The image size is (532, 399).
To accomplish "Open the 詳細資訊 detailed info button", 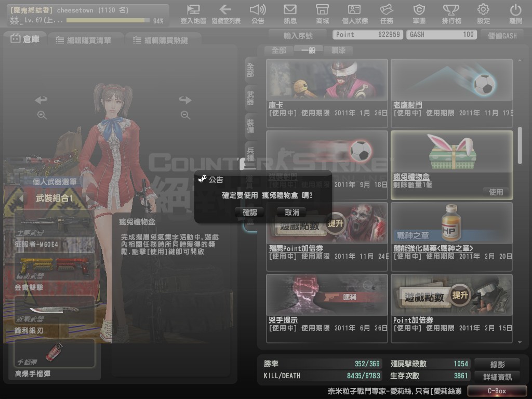I will 497,377.
